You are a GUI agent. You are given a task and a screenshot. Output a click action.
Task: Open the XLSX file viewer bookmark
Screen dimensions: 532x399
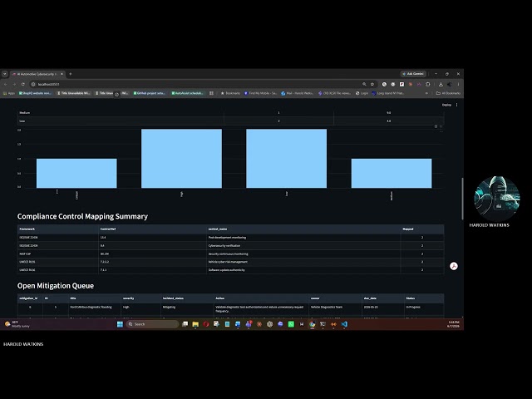[334, 93]
